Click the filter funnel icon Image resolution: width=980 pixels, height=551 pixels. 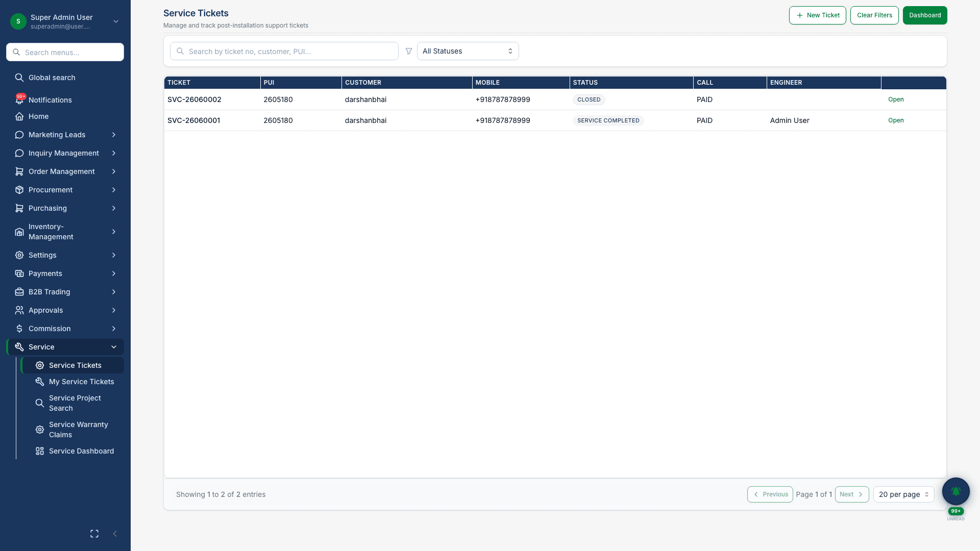409,51
